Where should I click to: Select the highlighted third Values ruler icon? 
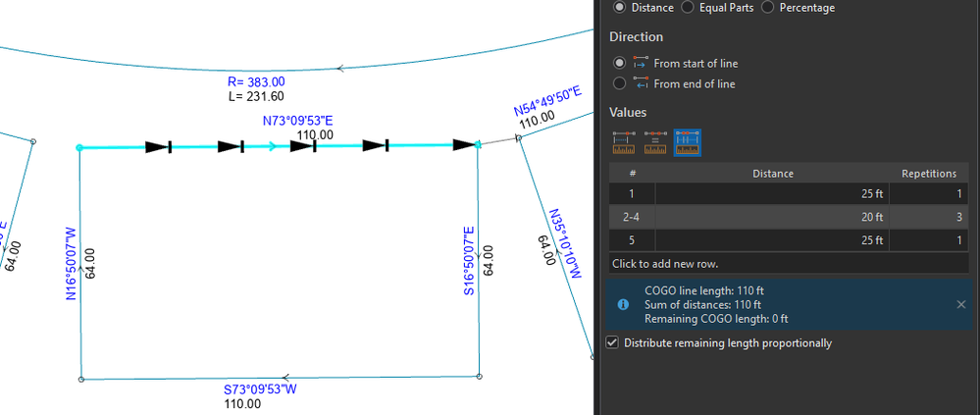tap(687, 142)
